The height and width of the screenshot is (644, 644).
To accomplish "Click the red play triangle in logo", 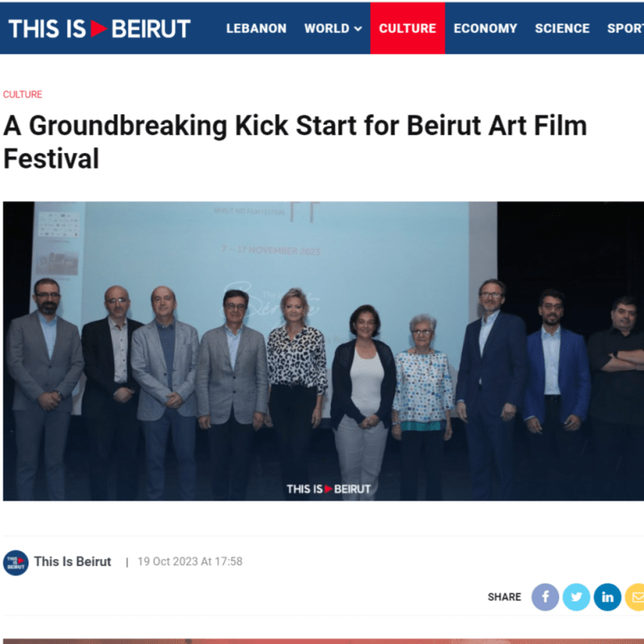I will click(99, 28).
